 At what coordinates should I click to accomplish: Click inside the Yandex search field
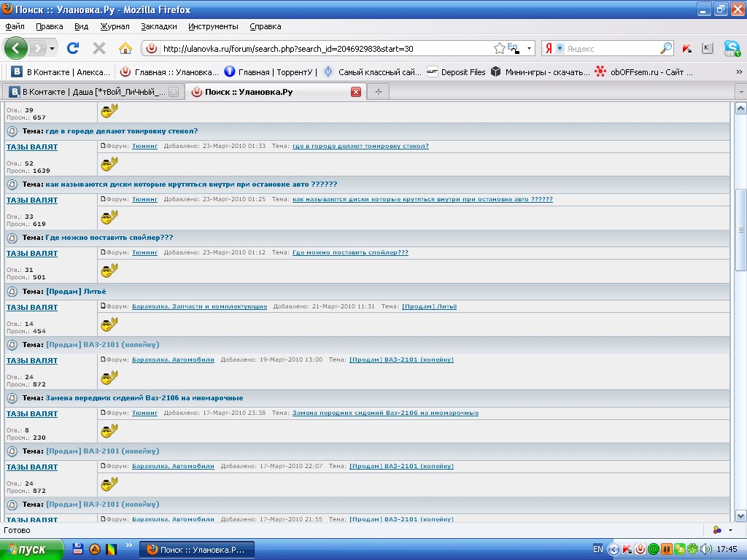tap(611, 48)
